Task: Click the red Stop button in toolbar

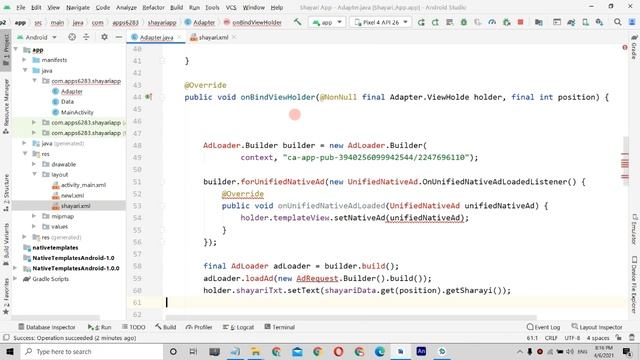Action: [520, 22]
